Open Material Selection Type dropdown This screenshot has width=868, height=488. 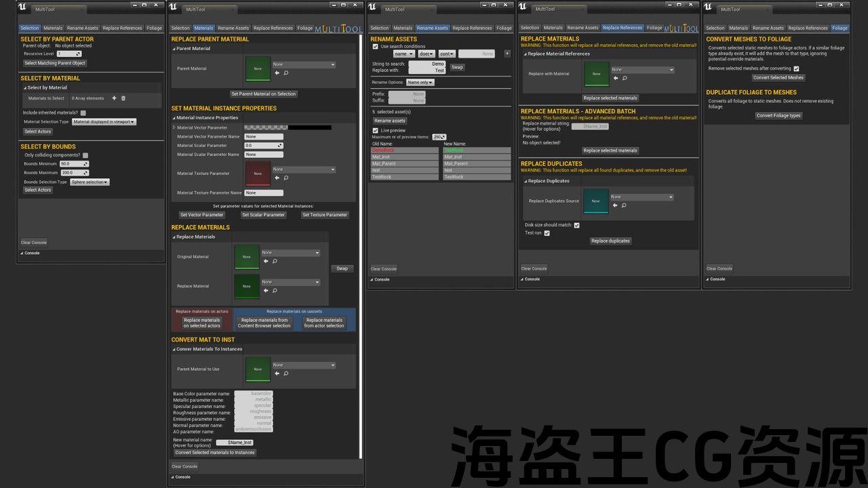[104, 122]
